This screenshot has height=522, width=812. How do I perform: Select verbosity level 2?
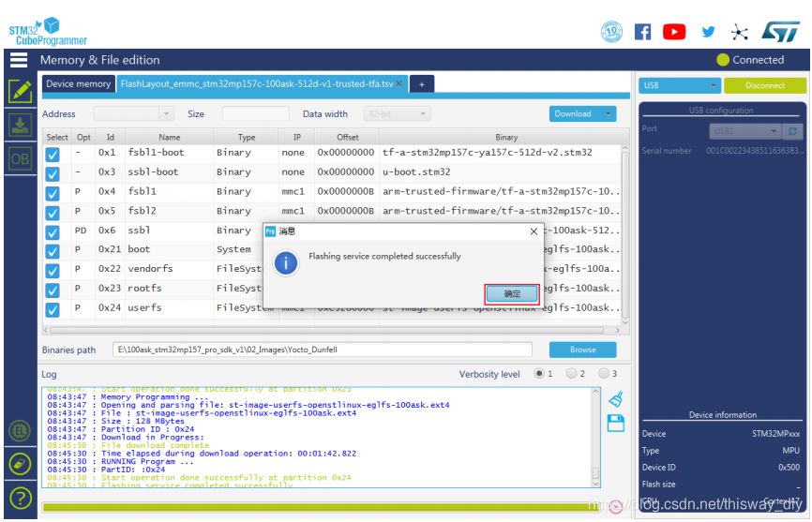(571, 373)
